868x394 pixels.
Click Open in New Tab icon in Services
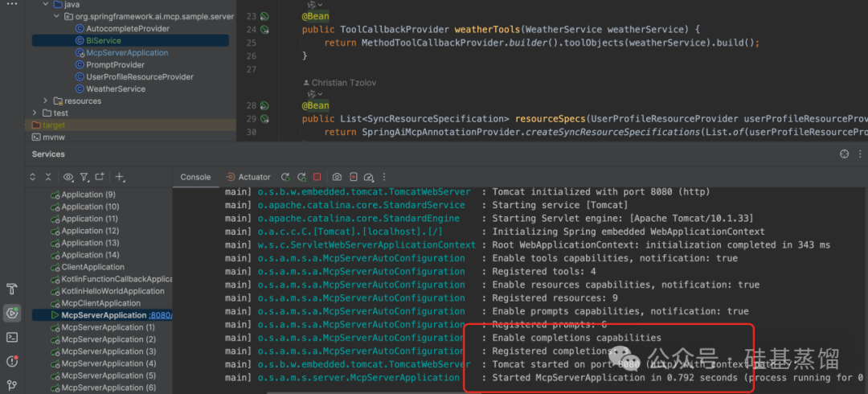point(100,177)
